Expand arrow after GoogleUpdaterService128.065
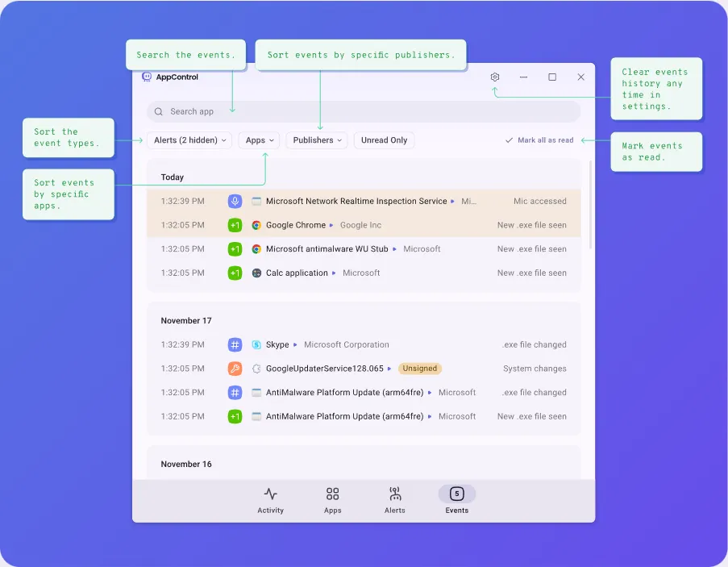Screen dimensions: 728x567 tap(389, 369)
